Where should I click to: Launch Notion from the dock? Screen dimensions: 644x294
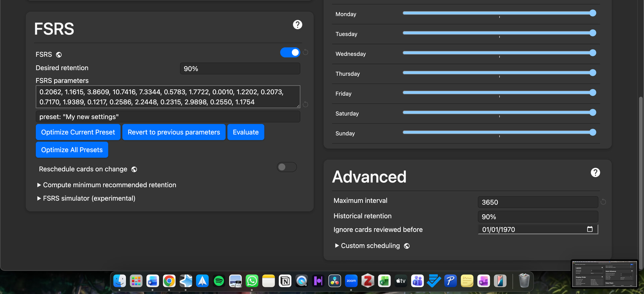[x=285, y=281]
